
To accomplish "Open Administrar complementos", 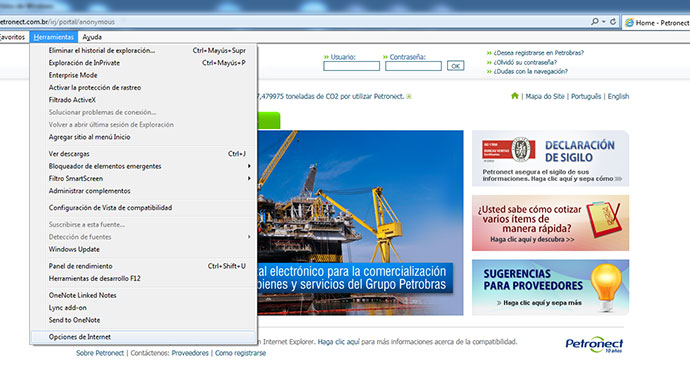I will tap(143, 191).
